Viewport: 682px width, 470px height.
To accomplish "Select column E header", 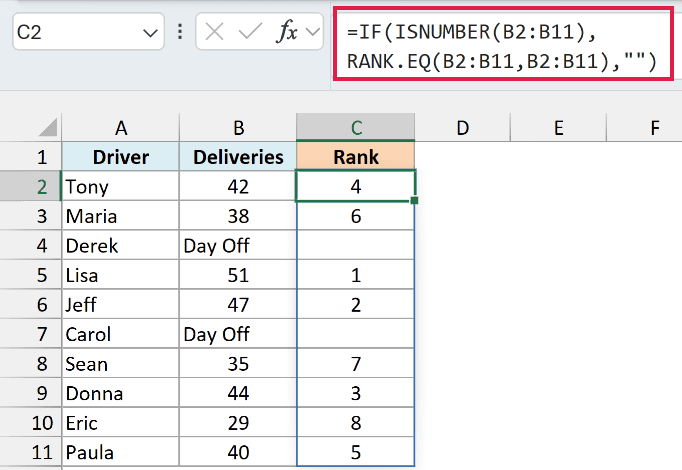I will pyautogui.click(x=558, y=128).
